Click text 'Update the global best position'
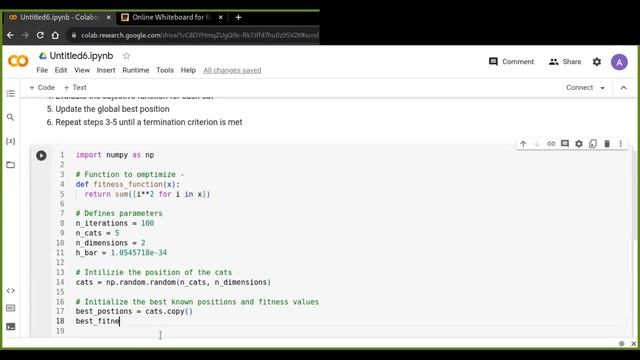 (112, 109)
